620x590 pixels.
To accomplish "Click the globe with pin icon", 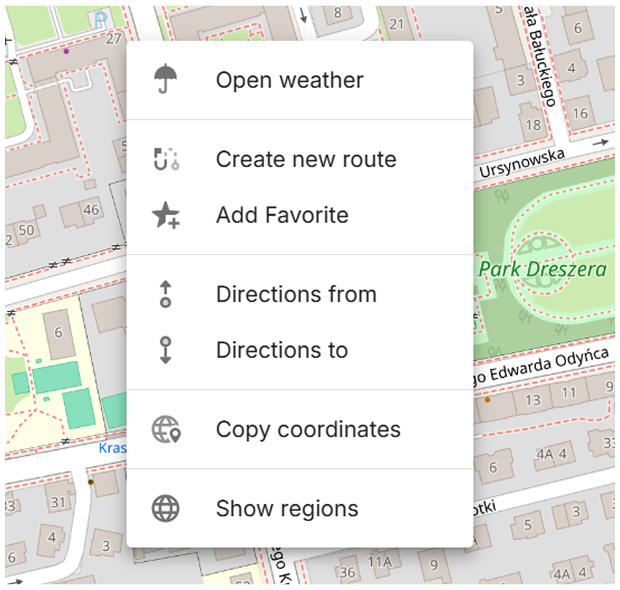I will 166,429.
